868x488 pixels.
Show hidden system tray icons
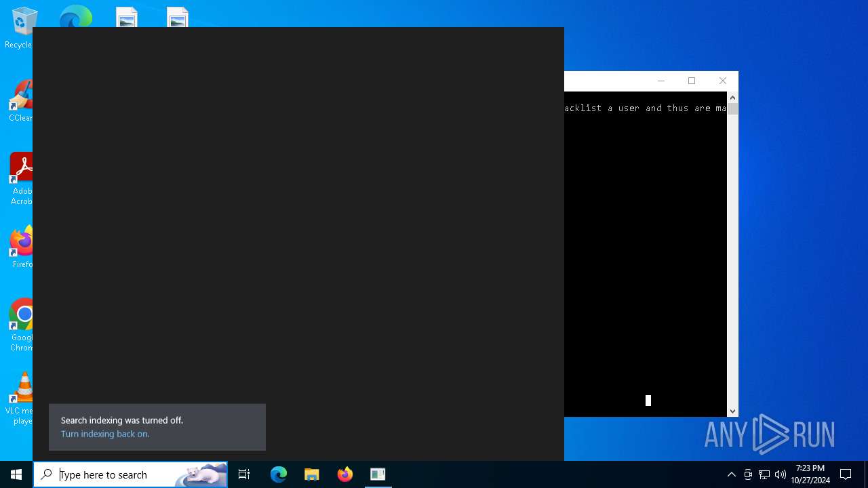(731, 474)
